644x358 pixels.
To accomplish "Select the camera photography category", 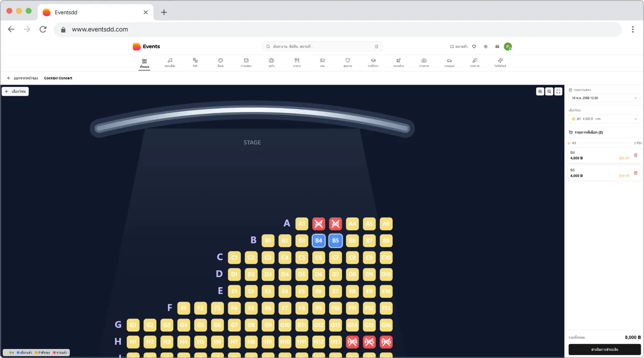I will (424, 63).
